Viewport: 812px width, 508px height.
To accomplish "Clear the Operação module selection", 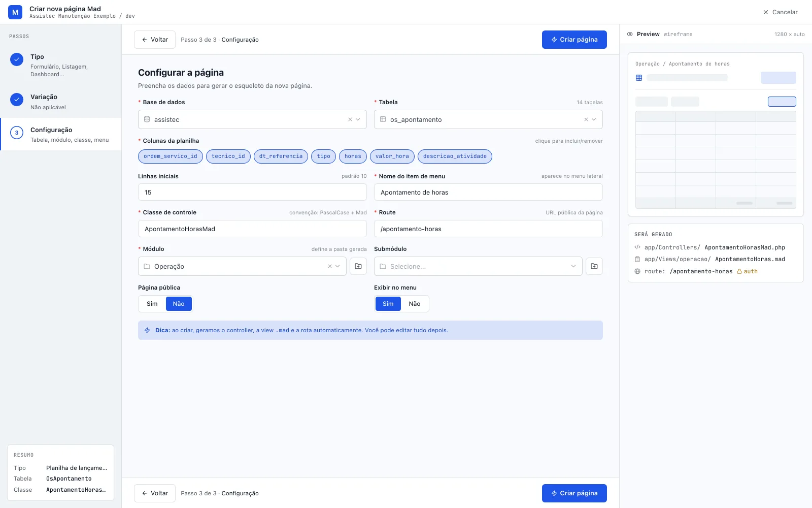I will tap(330, 266).
